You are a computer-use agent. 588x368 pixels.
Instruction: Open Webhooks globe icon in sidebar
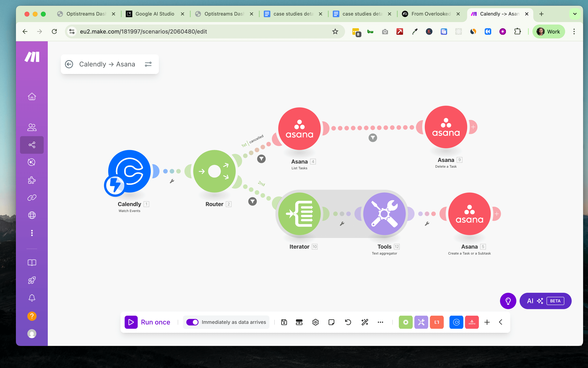tap(32, 215)
